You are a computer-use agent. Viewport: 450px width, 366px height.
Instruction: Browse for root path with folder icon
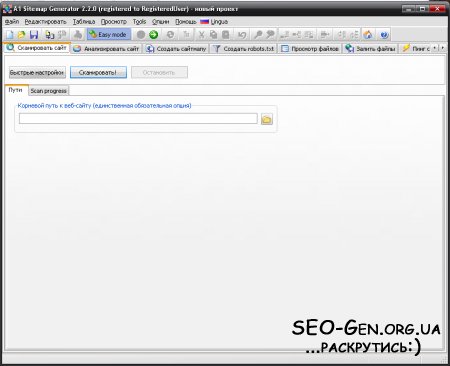(x=267, y=119)
